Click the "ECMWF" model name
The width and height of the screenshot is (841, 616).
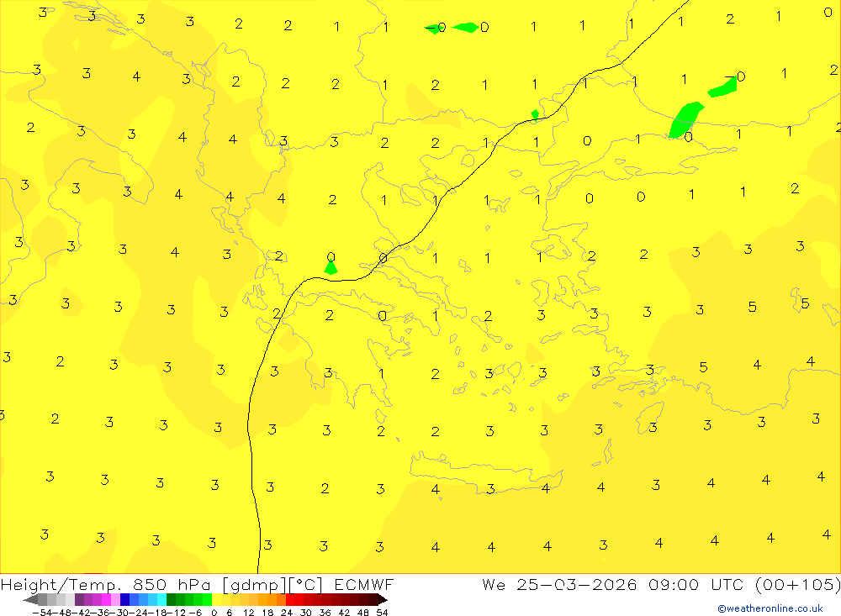(x=363, y=584)
